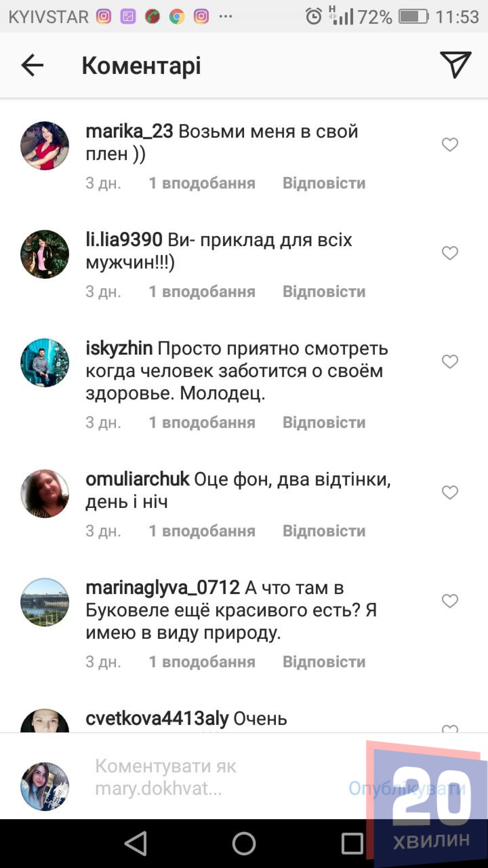Open username omuliarchuk profile link

click(x=138, y=479)
